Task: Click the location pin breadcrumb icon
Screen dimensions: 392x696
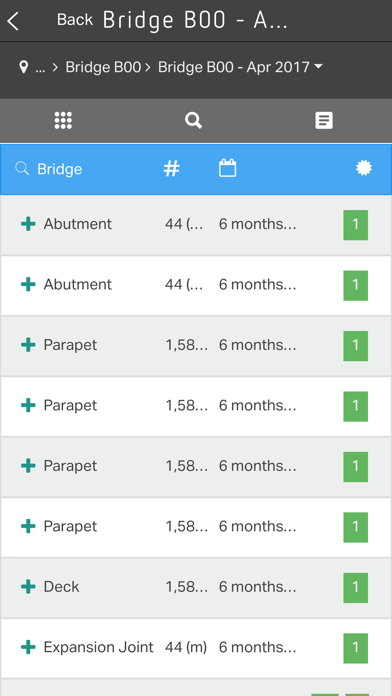Action: point(24,67)
